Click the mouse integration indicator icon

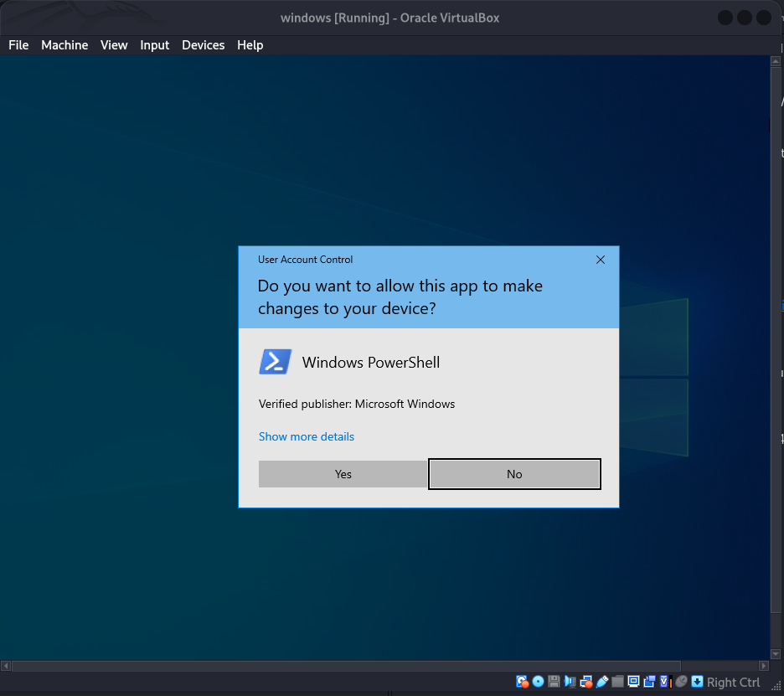coord(682,682)
